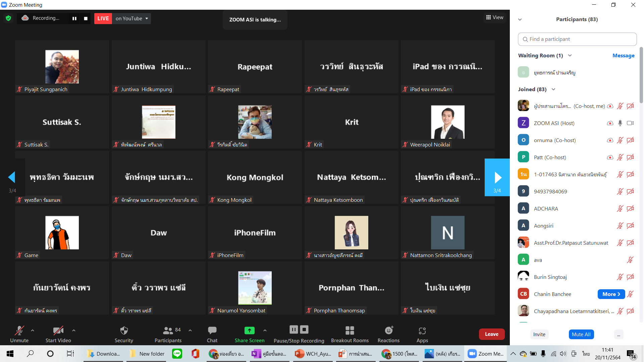Click More button for Chanin Banchee
The width and height of the screenshot is (644, 362).
(611, 294)
